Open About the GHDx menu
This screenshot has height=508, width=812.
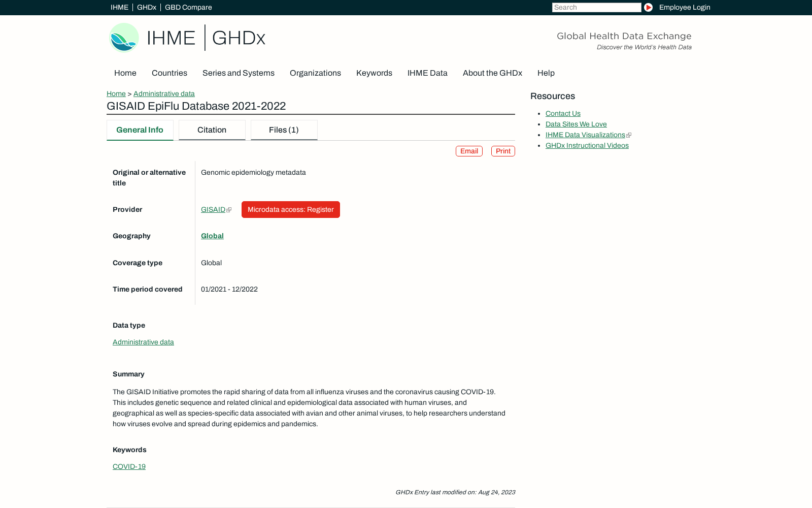pyautogui.click(x=492, y=73)
